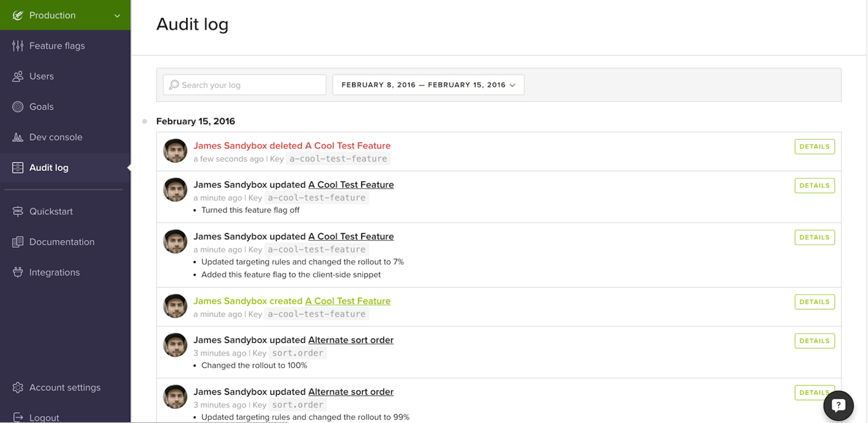View details of the created A Cool Test Feature entry
The height and width of the screenshot is (423, 868).
(815, 302)
